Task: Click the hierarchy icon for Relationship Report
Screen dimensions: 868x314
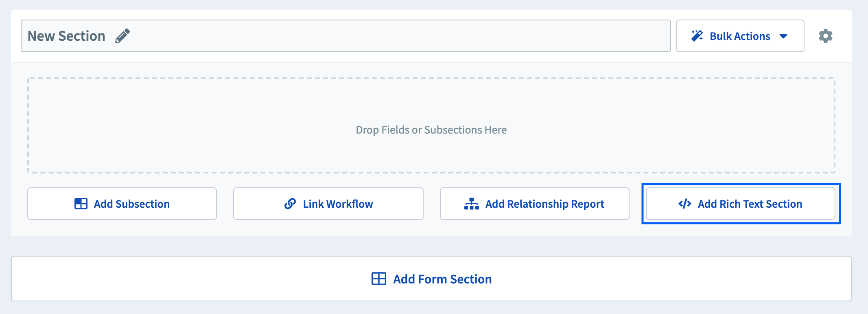Action: click(x=471, y=204)
